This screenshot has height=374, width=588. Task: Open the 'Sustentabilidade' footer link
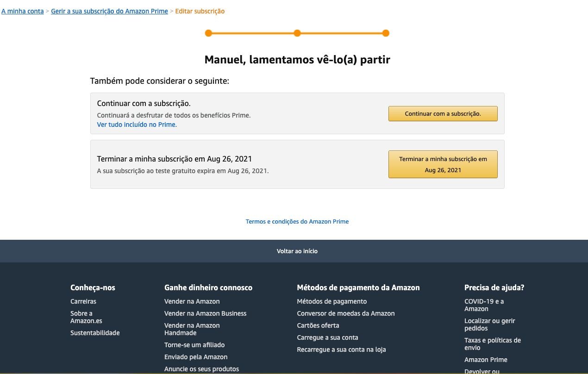(95, 333)
